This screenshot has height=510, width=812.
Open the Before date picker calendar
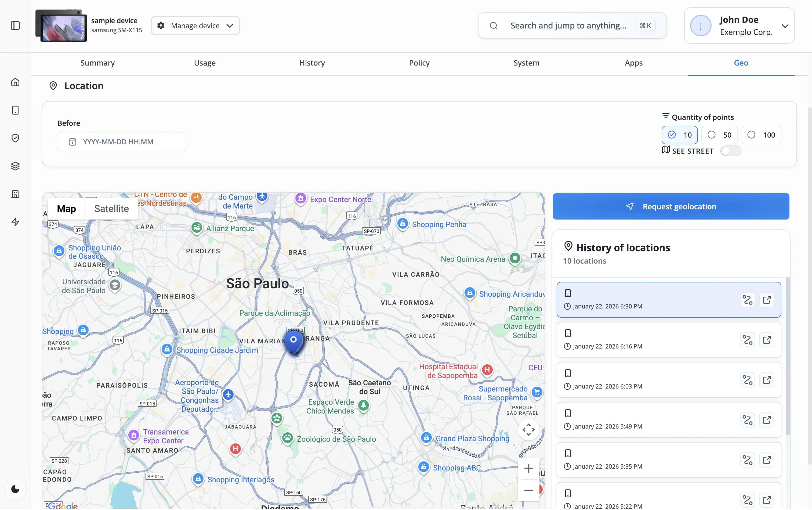tap(73, 142)
